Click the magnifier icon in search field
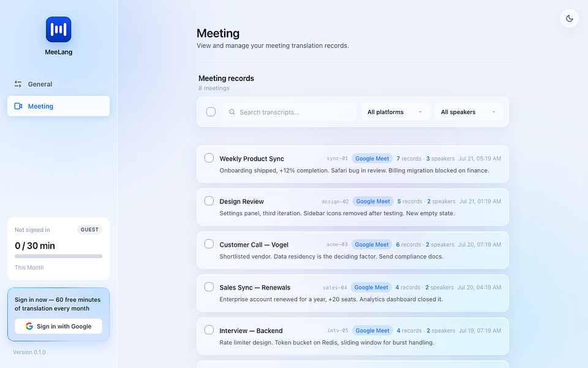The image size is (588, 368). point(232,112)
